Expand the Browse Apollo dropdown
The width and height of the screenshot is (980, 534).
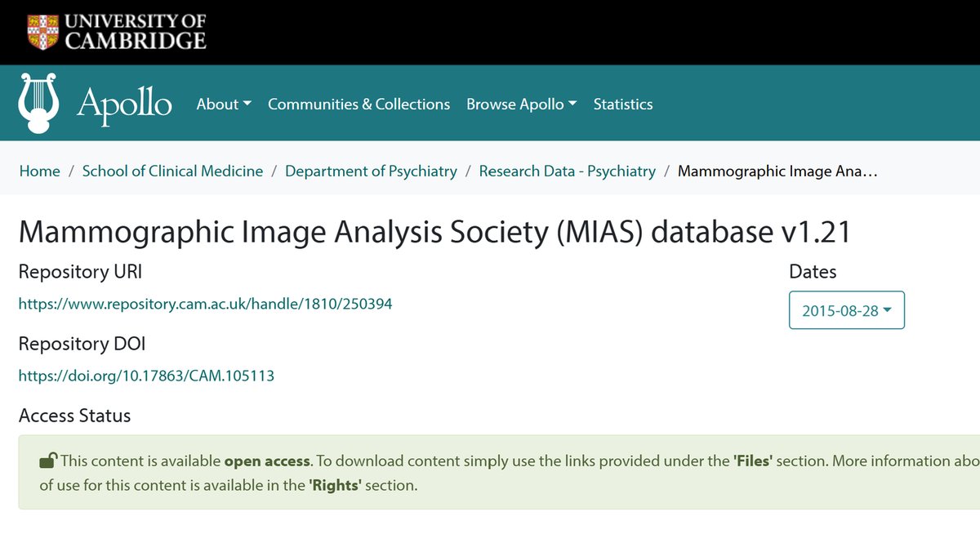click(x=522, y=105)
